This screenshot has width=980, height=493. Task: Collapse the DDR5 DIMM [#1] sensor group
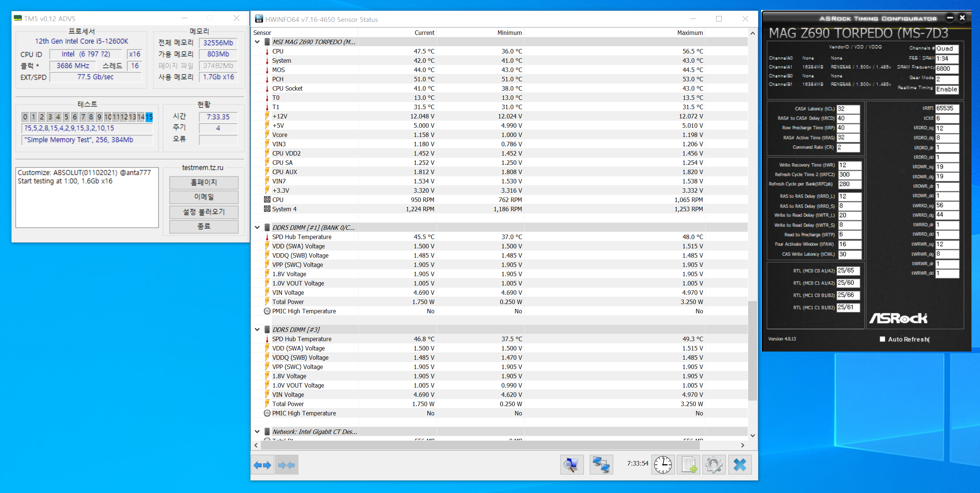coord(257,227)
